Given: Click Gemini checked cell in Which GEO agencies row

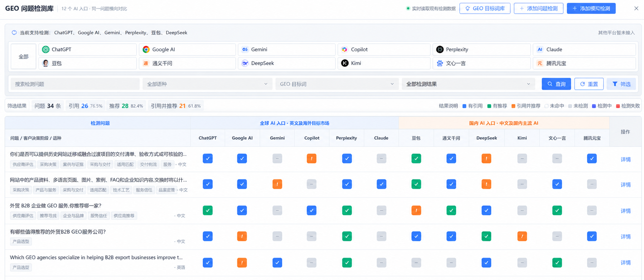Looking at the screenshot, I should click(277, 262).
